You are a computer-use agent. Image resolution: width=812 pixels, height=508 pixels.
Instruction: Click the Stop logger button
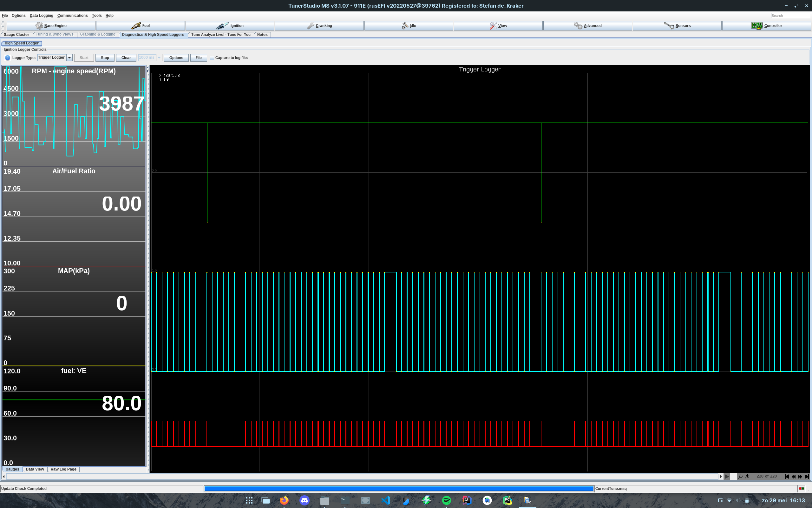105,58
